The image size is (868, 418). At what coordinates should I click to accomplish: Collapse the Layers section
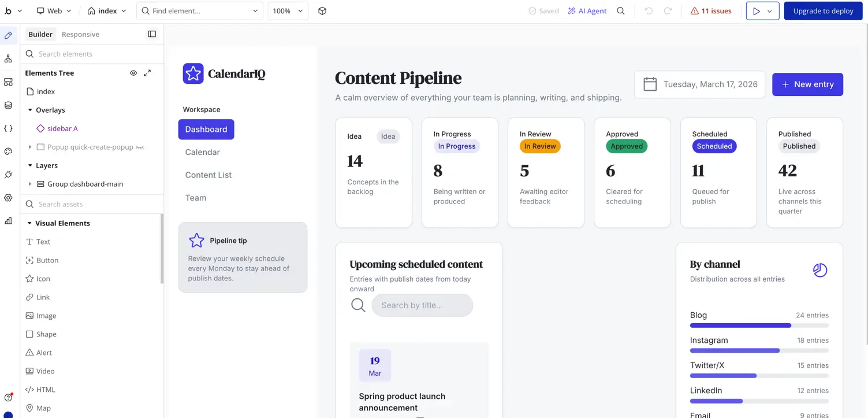tap(30, 165)
